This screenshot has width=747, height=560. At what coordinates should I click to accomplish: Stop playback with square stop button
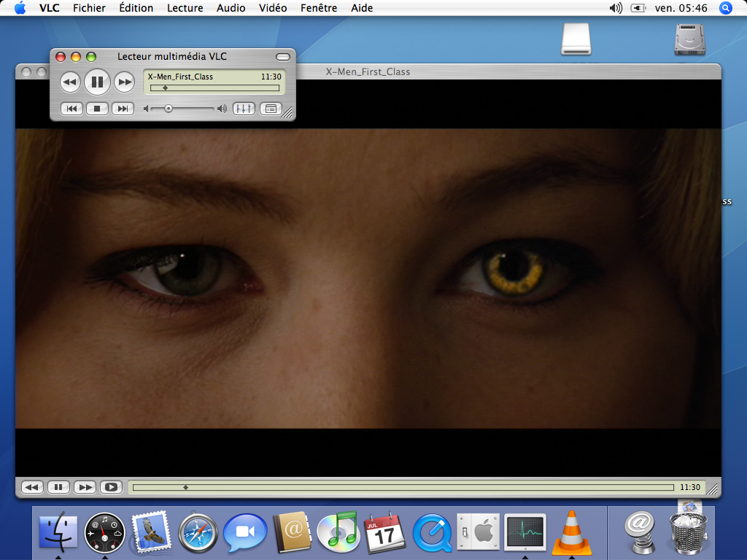[97, 109]
